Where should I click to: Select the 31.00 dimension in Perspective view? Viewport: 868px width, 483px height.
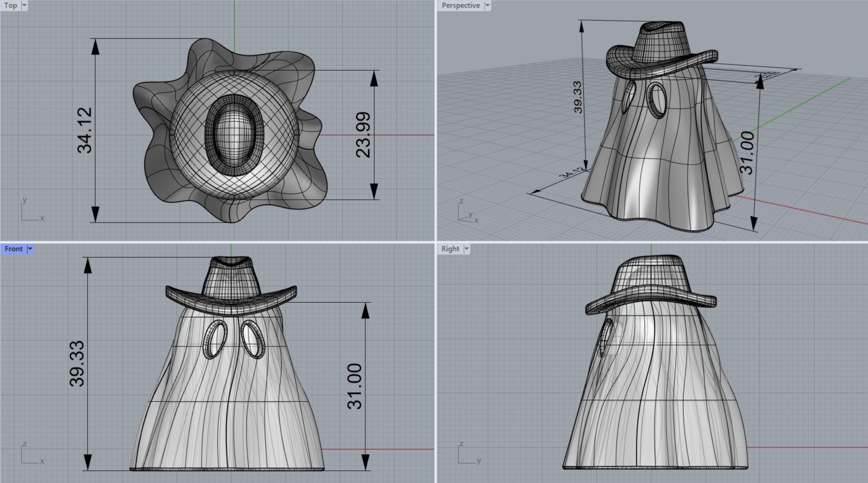[748, 152]
